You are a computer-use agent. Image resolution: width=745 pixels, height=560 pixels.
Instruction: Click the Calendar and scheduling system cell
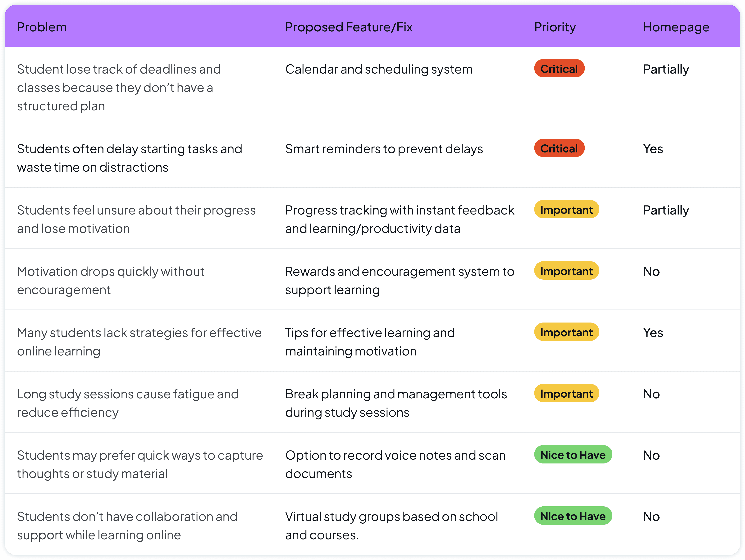click(x=379, y=69)
